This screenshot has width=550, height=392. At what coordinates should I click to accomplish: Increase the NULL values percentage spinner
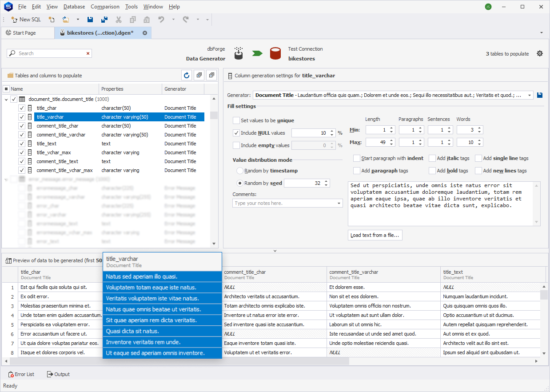331,131
